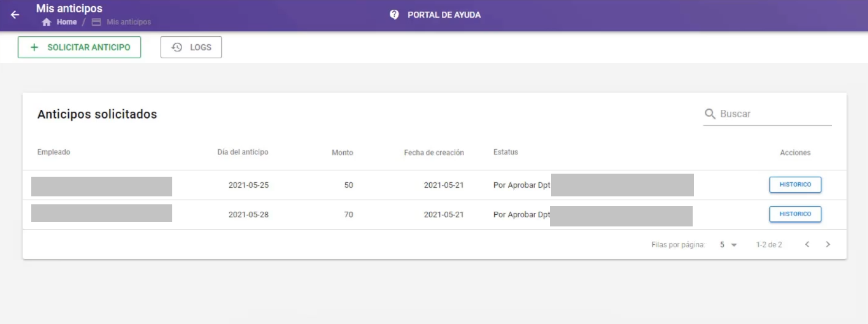Image resolution: width=868 pixels, height=324 pixels.
Task: Click the Home breadcrumb link
Action: 67,22
